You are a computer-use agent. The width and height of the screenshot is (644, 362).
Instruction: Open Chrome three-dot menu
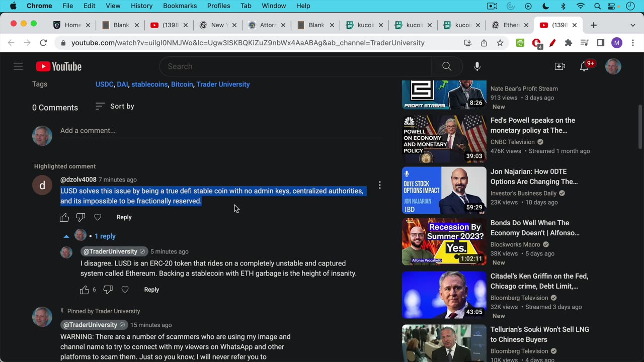(x=632, y=43)
